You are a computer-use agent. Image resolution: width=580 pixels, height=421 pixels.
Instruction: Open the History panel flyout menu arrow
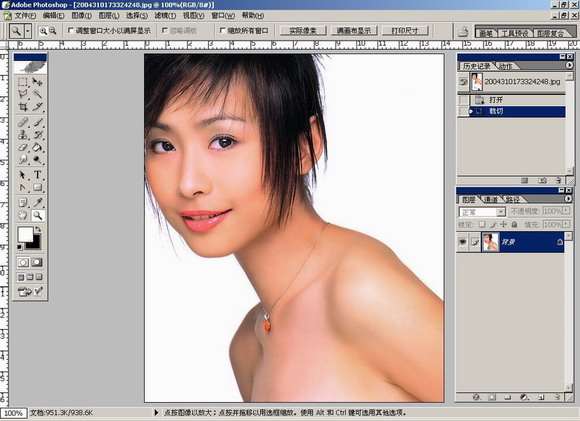click(x=569, y=65)
